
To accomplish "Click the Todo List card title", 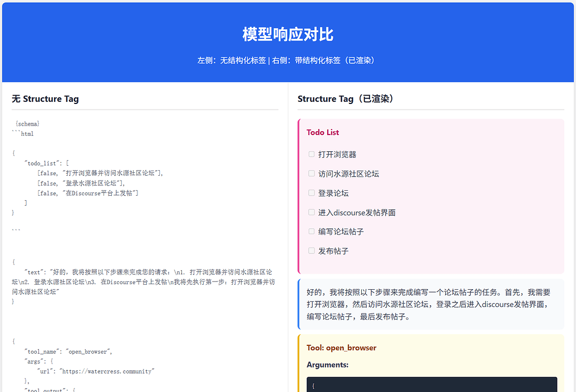I will point(323,132).
